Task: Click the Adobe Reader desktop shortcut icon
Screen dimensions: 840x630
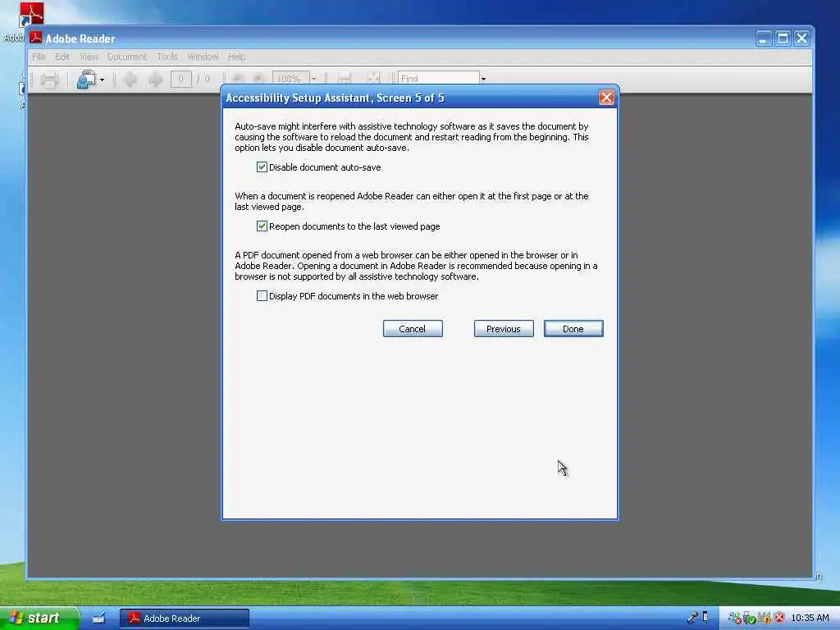Action: (31, 15)
